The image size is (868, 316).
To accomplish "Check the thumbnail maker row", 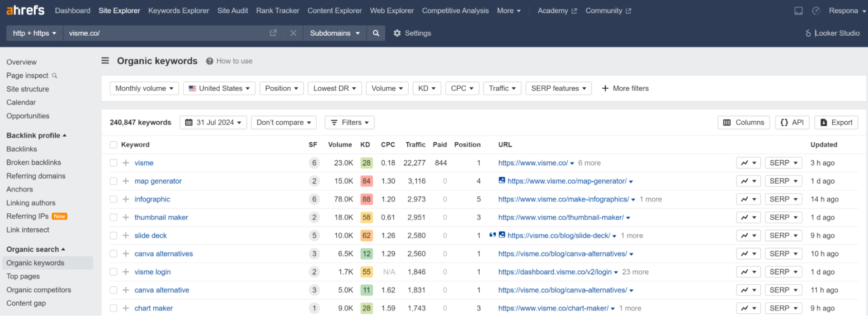I will pos(113,217).
